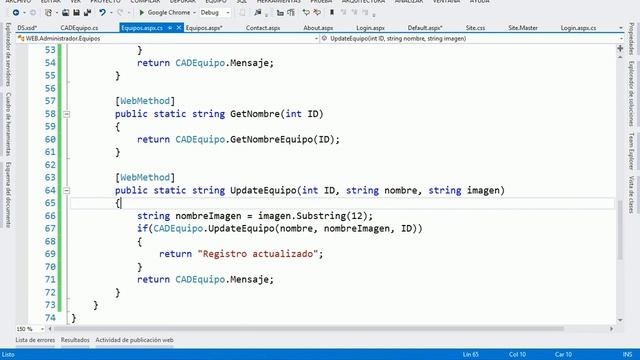Expand the Cuadro de herramientas side tab
Image resolution: width=640 pixels, height=360 pixels.
point(8,124)
